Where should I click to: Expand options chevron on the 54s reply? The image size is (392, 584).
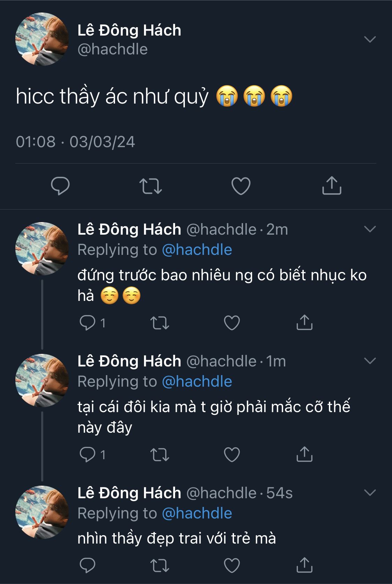click(x=370, y=493)
